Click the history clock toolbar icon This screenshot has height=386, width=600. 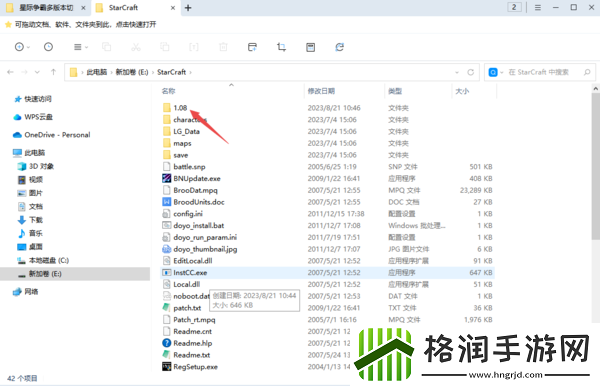pos(48,47)
